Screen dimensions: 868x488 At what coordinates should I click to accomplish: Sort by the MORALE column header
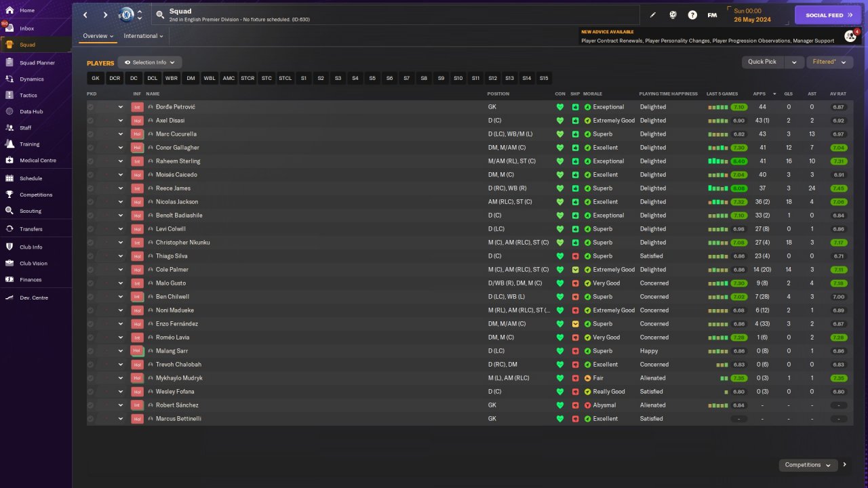tap(593, 94)
